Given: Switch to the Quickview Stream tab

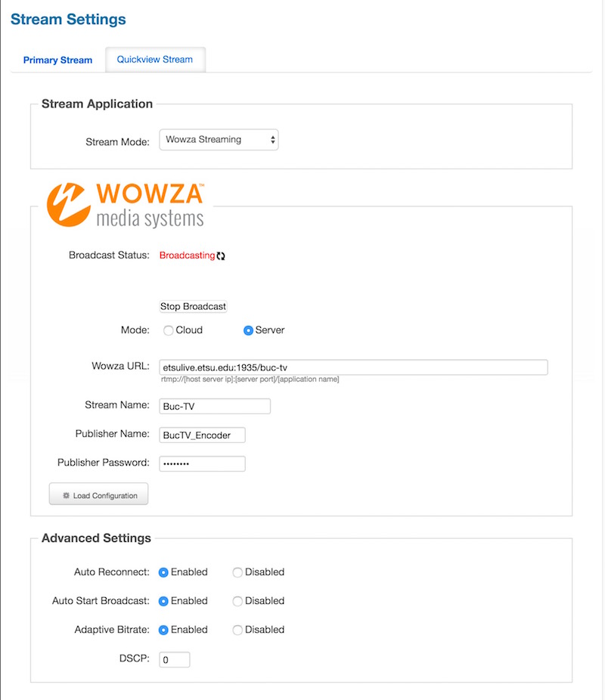Looking at the screenshot, I should (x=155, y=60).
